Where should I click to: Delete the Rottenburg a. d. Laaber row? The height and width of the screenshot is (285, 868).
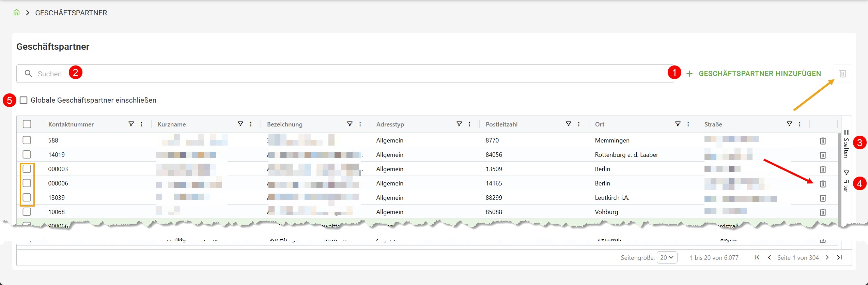[822, 155]
